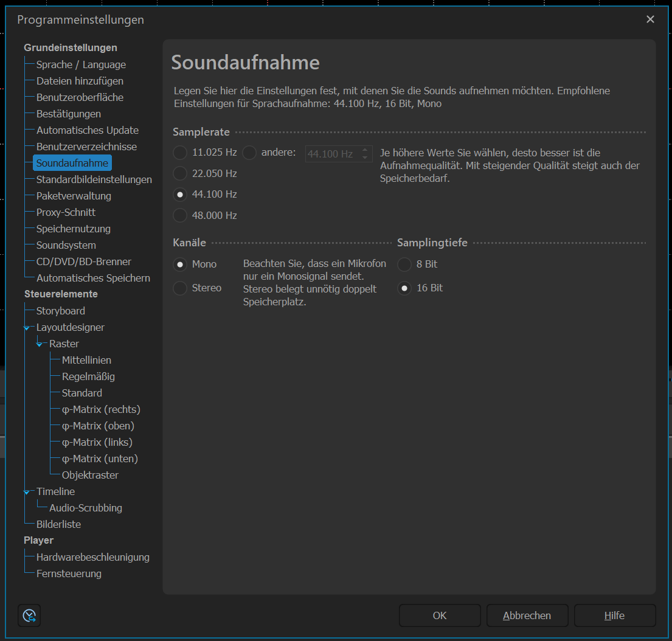Image resolution: width=672 pixels, height=641 pixels.
Task: Enable the 'andere' custom sample rate option
Action: (x=249, y=153)
